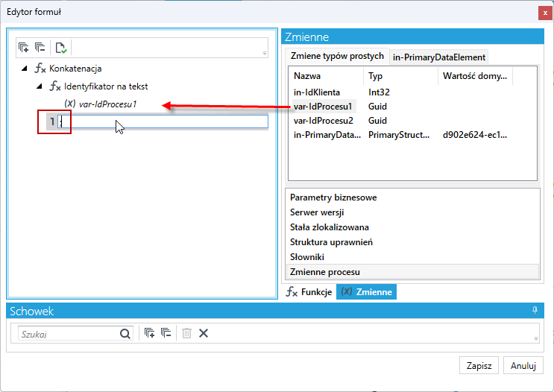554x392 pixels.
Task: Open Parametry biznesowe category
Action: pos(333,197)
